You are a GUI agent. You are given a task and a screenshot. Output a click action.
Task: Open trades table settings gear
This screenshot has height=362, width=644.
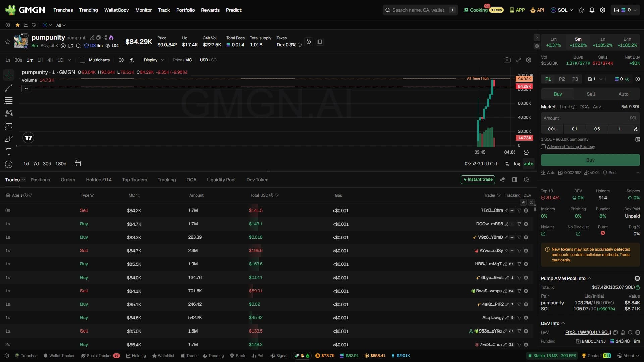point(527,180)
